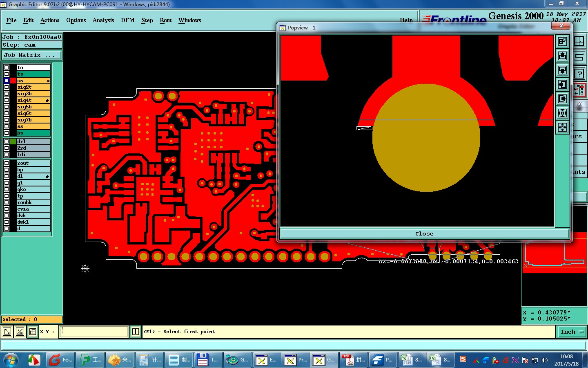Viewport: 588px width, 368px height.
Task: Toggle visibility box of layer cs
Action: [x=7, y=81]
